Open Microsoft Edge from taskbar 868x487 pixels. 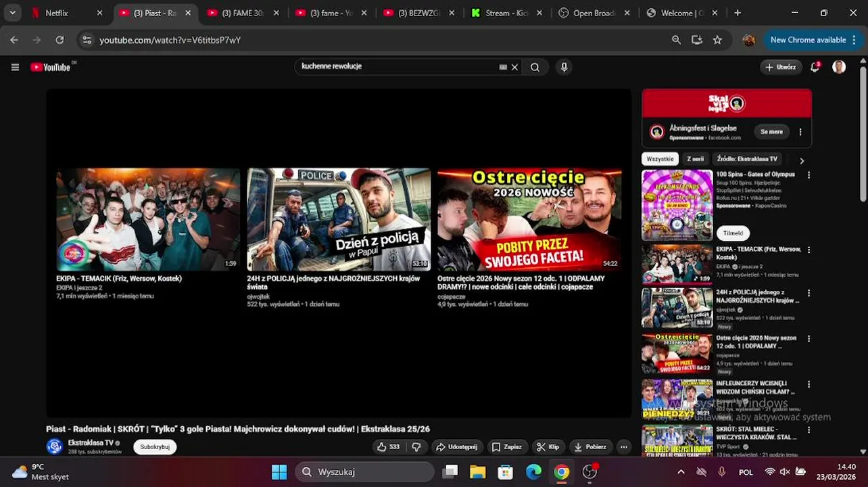point(534,471)
